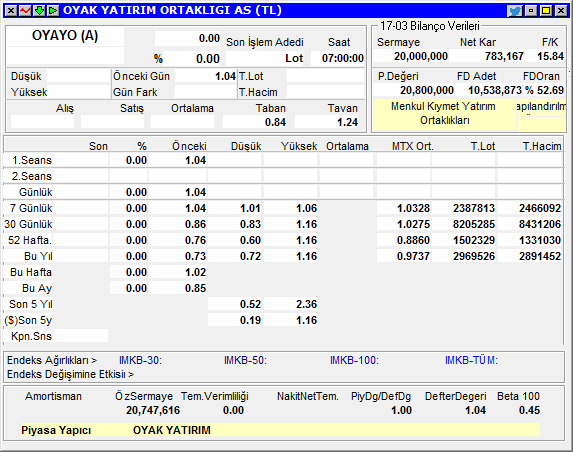
Task: Click the DefterDegeri value 1.04
Action: (475, 410)
